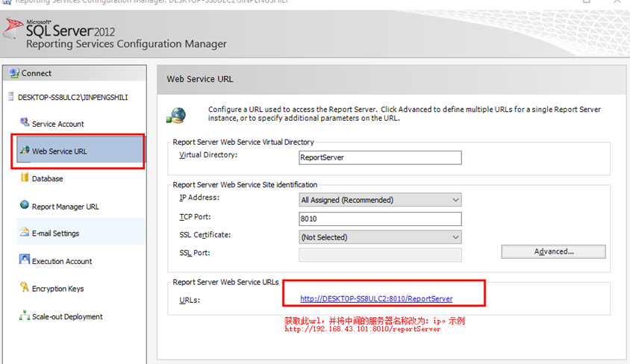Viewport: 630px width, 364px height.
Task: Click the Report Server Web Service Virtual Directory label
Action: 243,142
